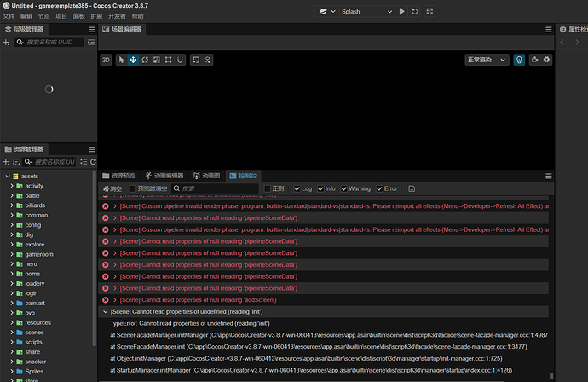Collapse the 'reading init' error entry
This screenshot has width=588, height=382.
[106, 311]
